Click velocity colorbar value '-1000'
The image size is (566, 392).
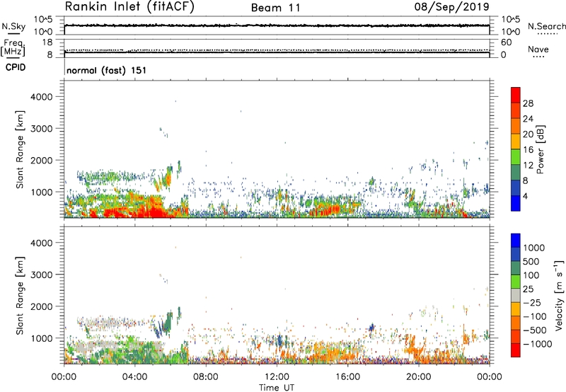pyautogui.click(x=537, y=344)
